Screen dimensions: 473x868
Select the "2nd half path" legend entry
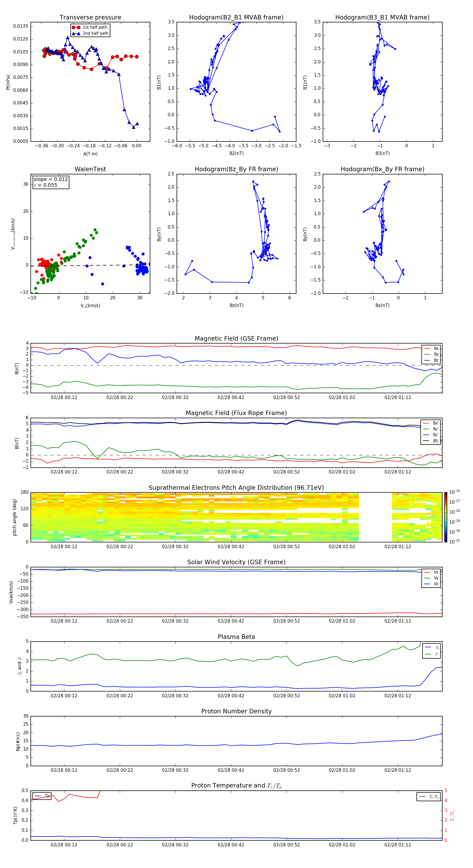tap(90, 33)
